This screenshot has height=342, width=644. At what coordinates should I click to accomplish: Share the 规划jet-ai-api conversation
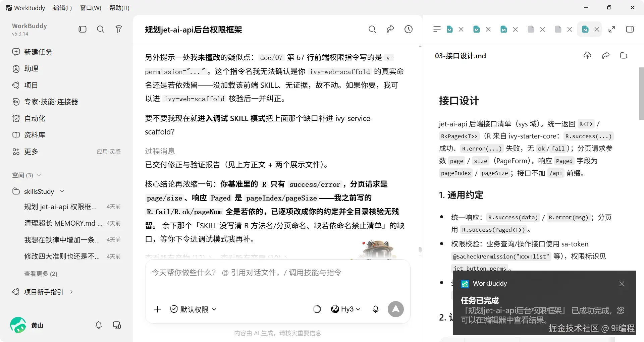pyautogui.click(x=390, y=30)
